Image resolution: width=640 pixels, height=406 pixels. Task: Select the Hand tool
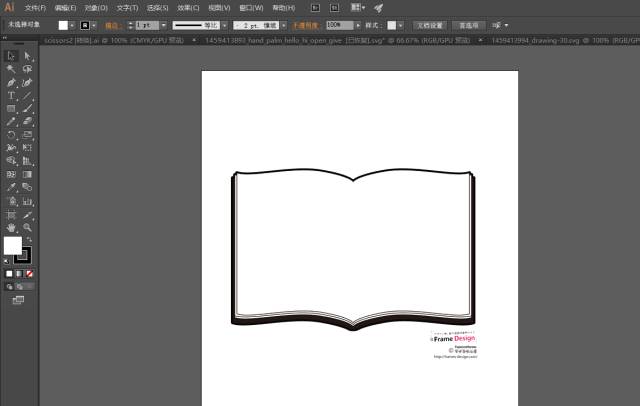click(x=11, y=227)
